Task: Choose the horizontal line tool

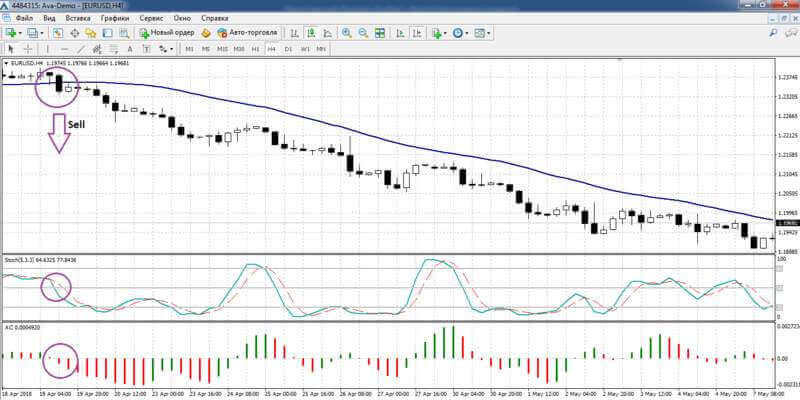Action: [64, 49]
